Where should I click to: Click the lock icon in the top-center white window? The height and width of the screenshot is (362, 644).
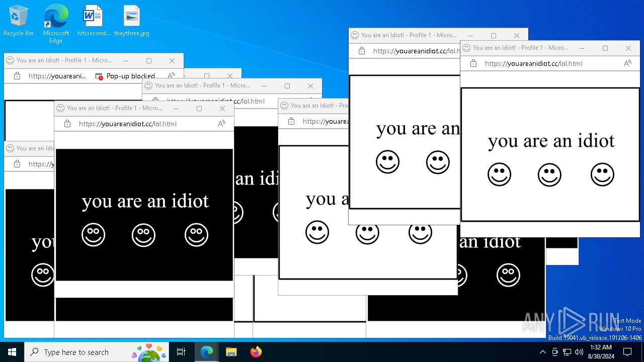pos(362,51)
